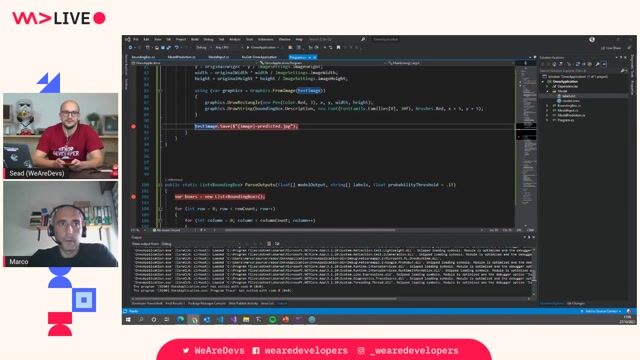Click the Solution Explorer Properties wrench icon
Viewport: 640px width, 360px height.
pyautogui.click(x=597, y=64)
